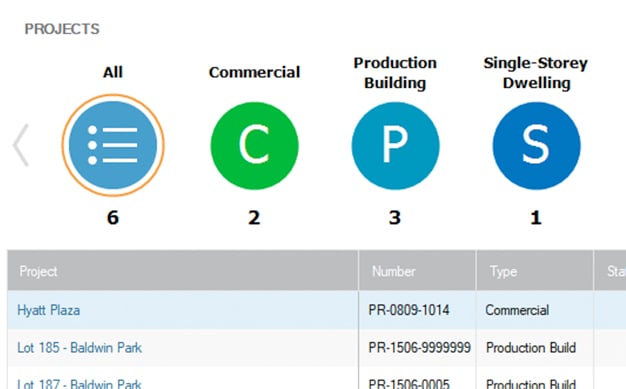Click the count 1 under Single-Storey Dwelling
This screenshot has width=626, height=389.
536,218
